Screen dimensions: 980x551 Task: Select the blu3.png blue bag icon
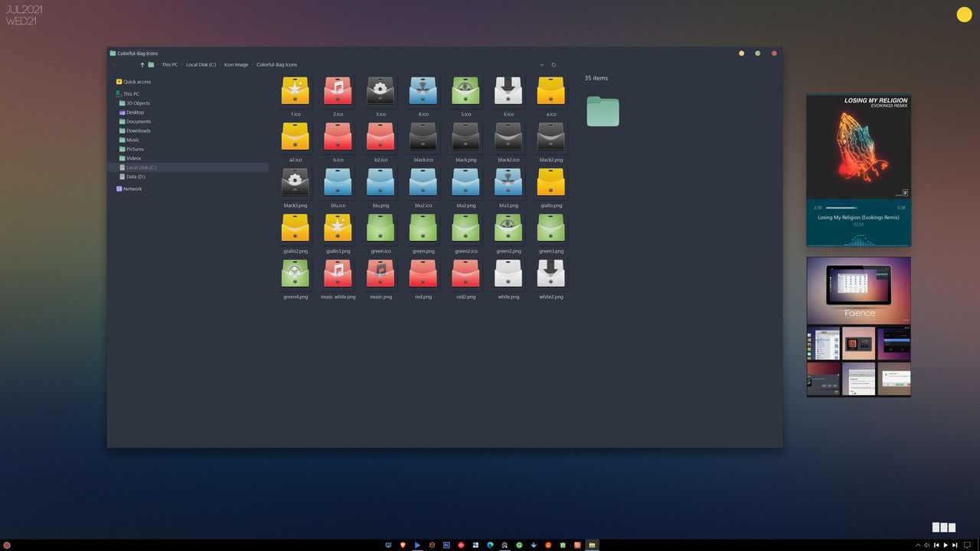(508, 182)
